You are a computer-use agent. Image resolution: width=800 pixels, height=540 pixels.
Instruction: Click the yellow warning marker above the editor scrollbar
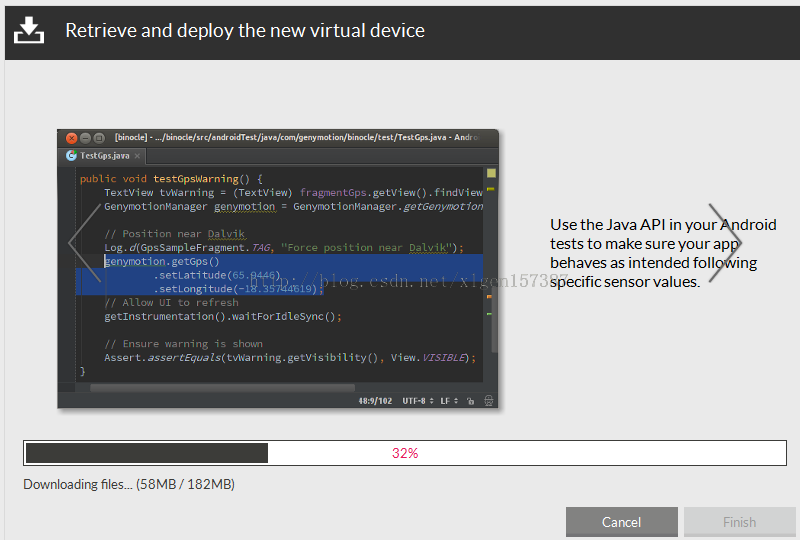(491, 173)
